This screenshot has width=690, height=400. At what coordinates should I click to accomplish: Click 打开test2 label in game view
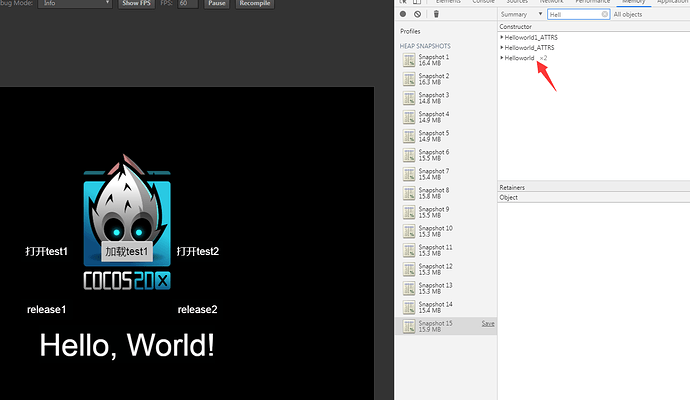(x=198, y=251)
